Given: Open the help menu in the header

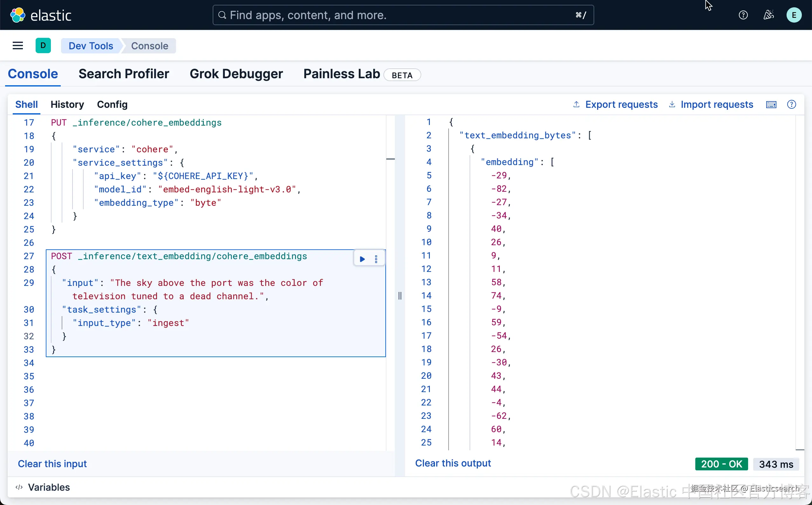Looking at the screenshot, I should click(743, 15).
